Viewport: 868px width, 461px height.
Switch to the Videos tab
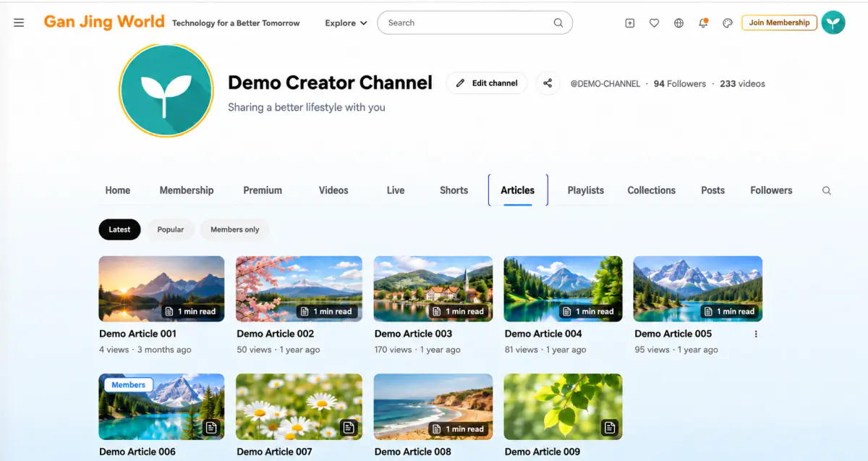333,190
